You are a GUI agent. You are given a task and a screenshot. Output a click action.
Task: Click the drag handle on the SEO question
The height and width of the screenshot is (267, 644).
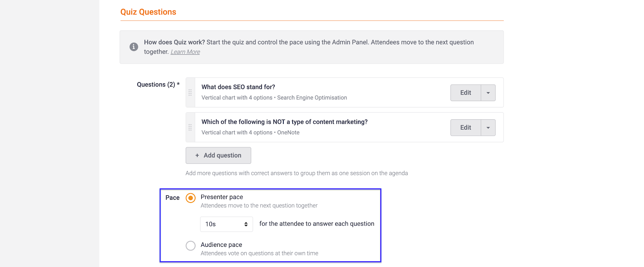click(x=190, y=93)
